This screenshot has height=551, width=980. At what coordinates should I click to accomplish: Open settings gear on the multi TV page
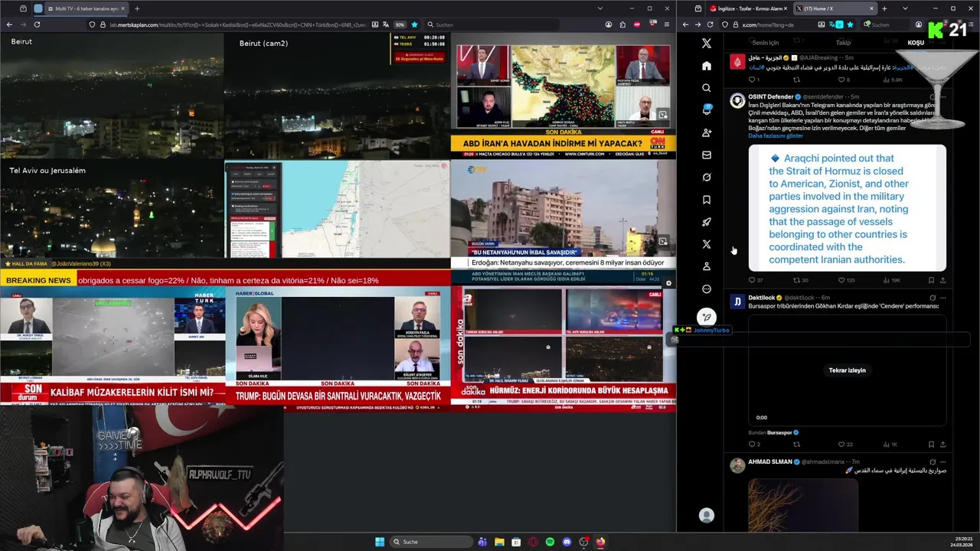(668, 283)
